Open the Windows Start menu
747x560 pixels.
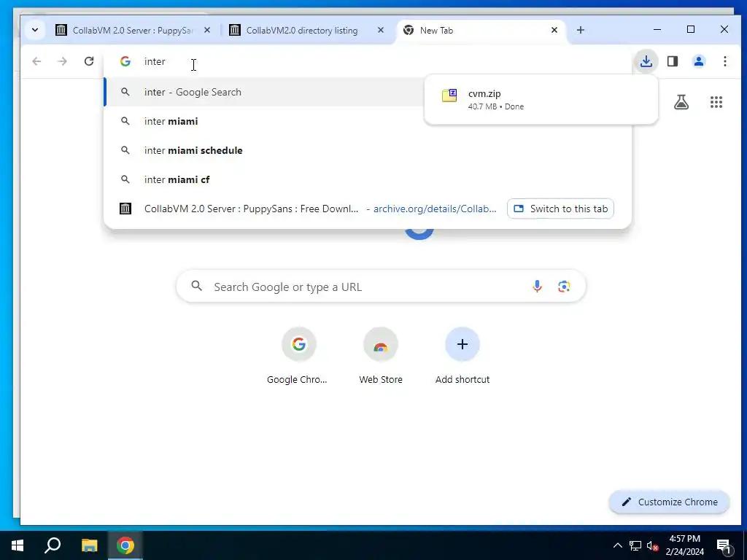[18, 545]
